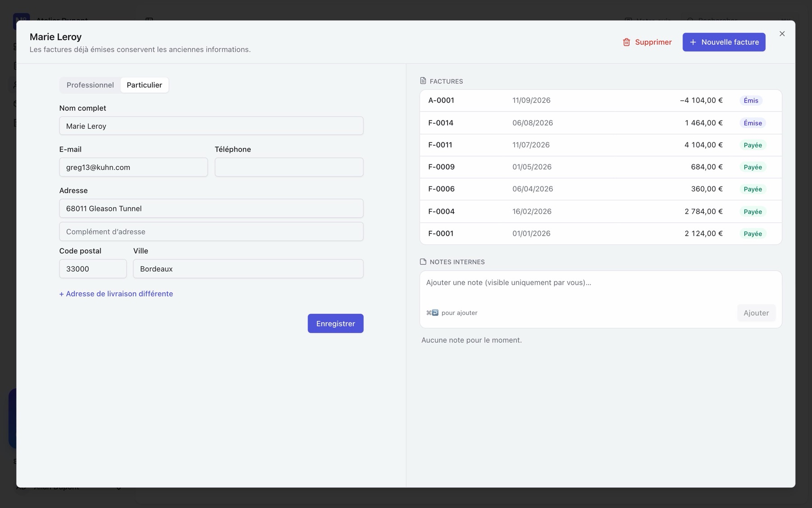This screenshot has width=812, height=508.
Task: Expand Adresse de livraison différente
Action: (x=116, y=294)
